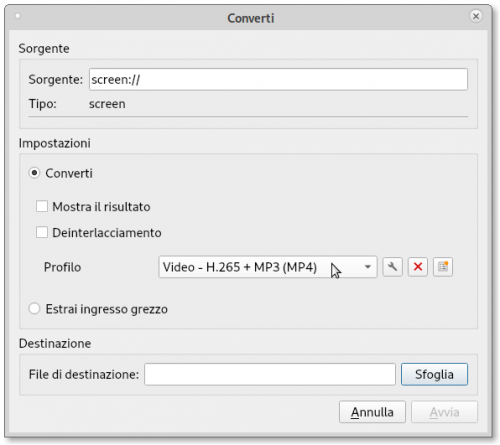
Task: Close the Converti dialog with the title bar X
Action: click(476, 16)
